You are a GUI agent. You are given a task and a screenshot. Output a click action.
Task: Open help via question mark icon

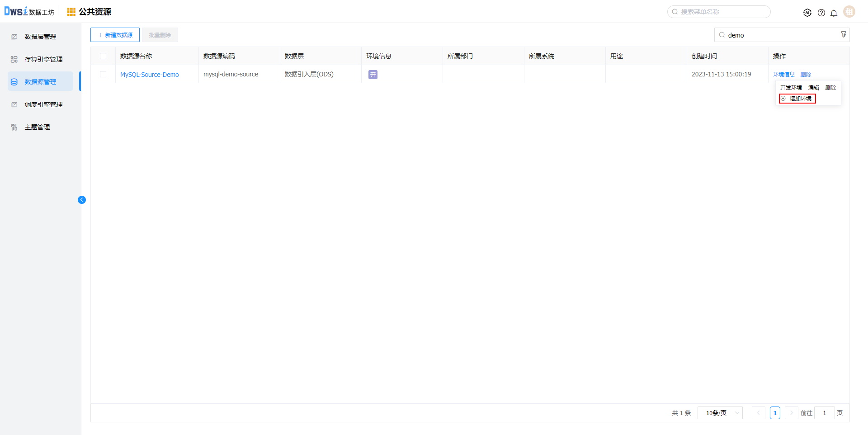[x=821, y=13]
